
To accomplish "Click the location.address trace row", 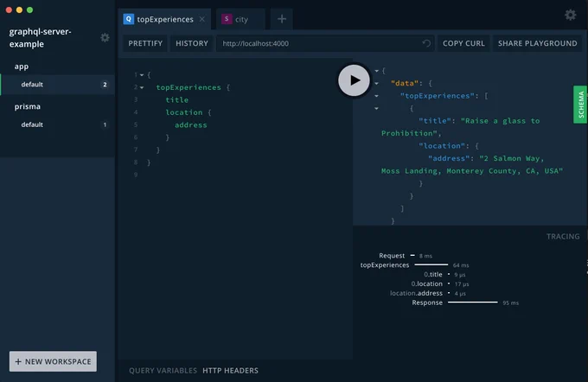I will (427, 293).
